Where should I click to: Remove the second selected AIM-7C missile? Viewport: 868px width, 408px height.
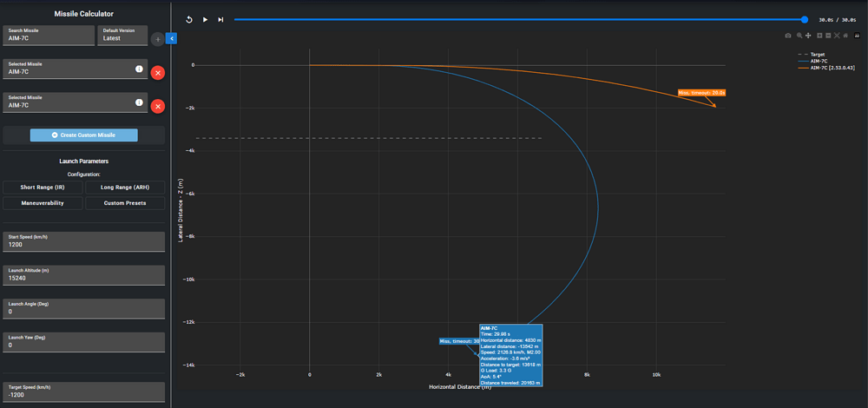tap(158, 106)
